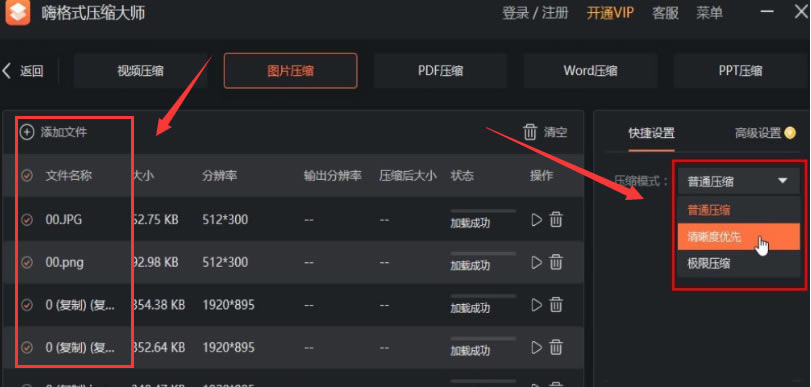The image size is (811, 387).
Task: Click the 文件名称 column header
Action: pos(69,176)
